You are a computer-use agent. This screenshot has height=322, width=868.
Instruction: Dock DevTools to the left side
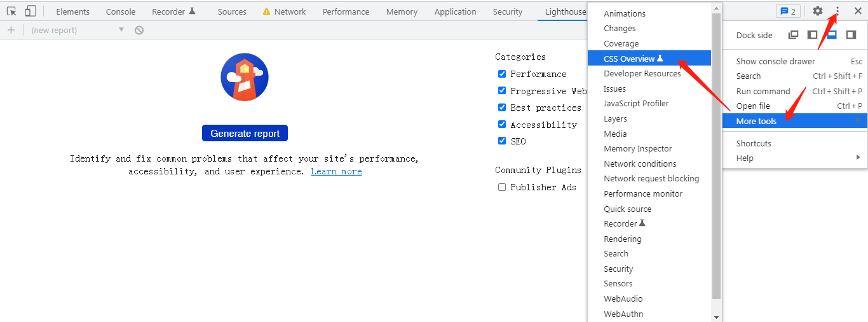coord(812,35)
